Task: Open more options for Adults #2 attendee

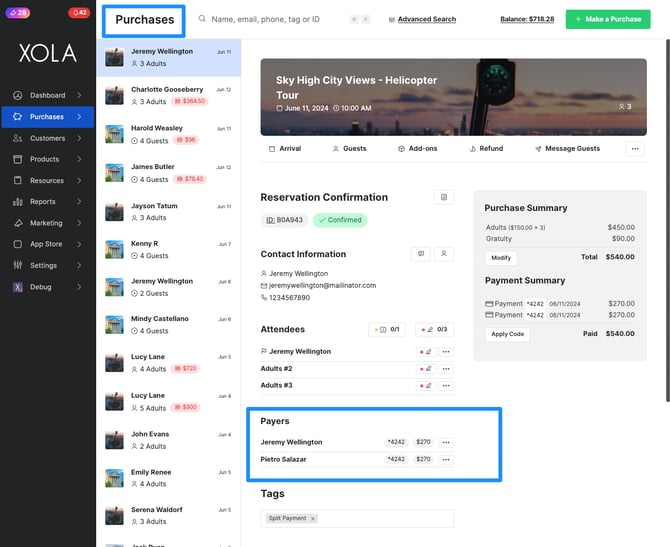Action: pos(446,369)
